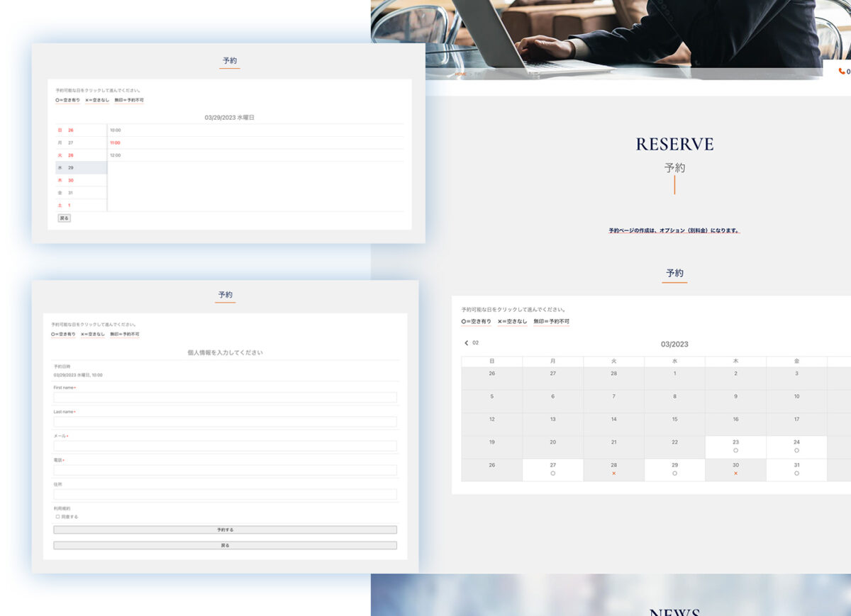Click unavailable X mark on March 28
The height and width of the screenshot is (616, 851).
click(613, 473)
